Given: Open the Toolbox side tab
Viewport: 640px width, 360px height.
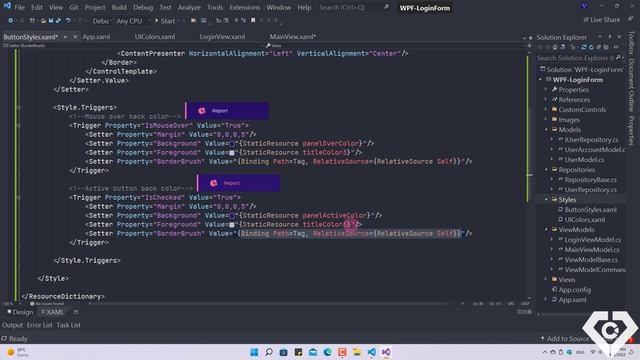Looking at the screenshot, I should [x=631, y=43].
